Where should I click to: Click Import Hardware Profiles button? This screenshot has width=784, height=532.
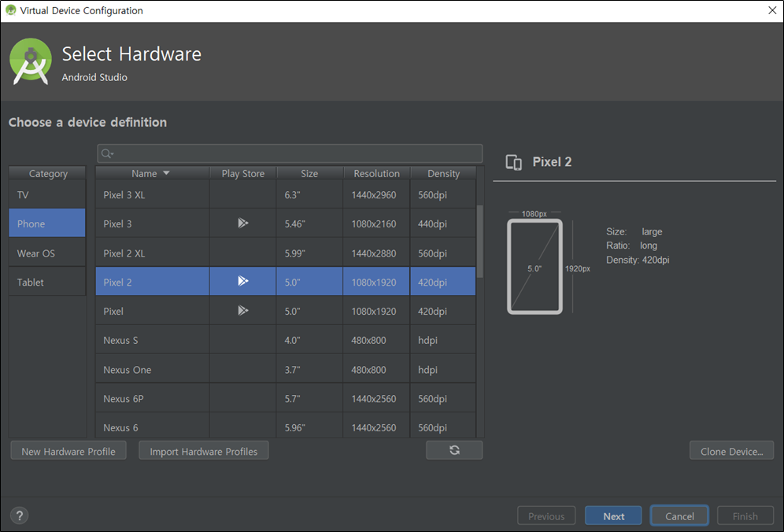point(204,451)
